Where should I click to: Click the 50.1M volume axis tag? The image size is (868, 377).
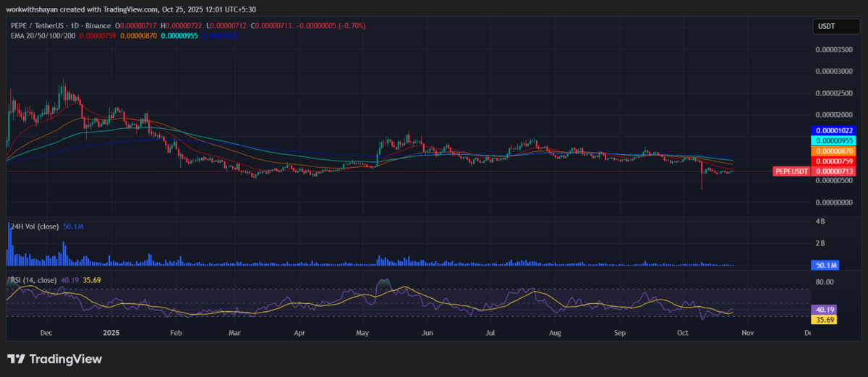point(825,265)
